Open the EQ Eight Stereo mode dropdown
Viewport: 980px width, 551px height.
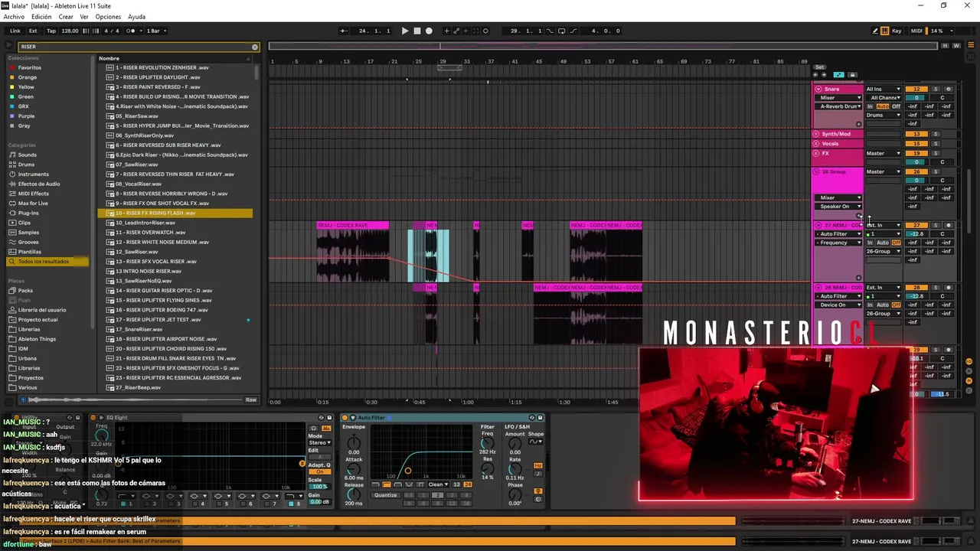coord(319,442)
